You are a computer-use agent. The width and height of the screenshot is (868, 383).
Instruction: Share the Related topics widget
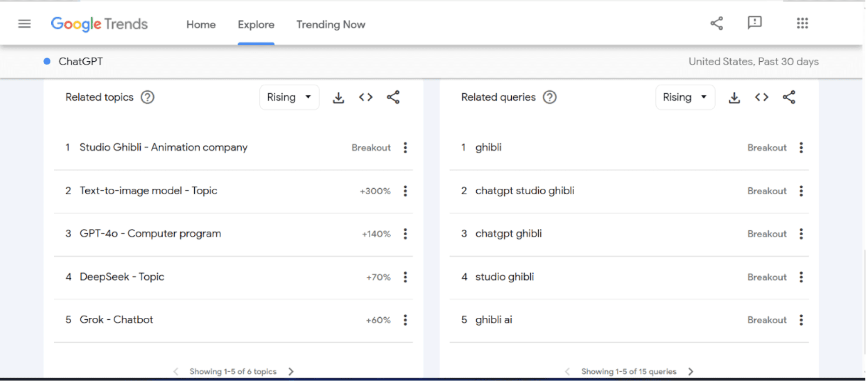pyautogui.click(x=394, y=97)
